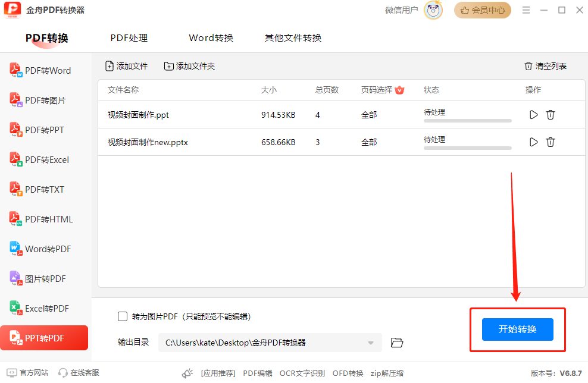The height and width of the screenshot is (383, 588).
Task: Select the file name 视频封面制作new.pptx
Action: point(148,142)
